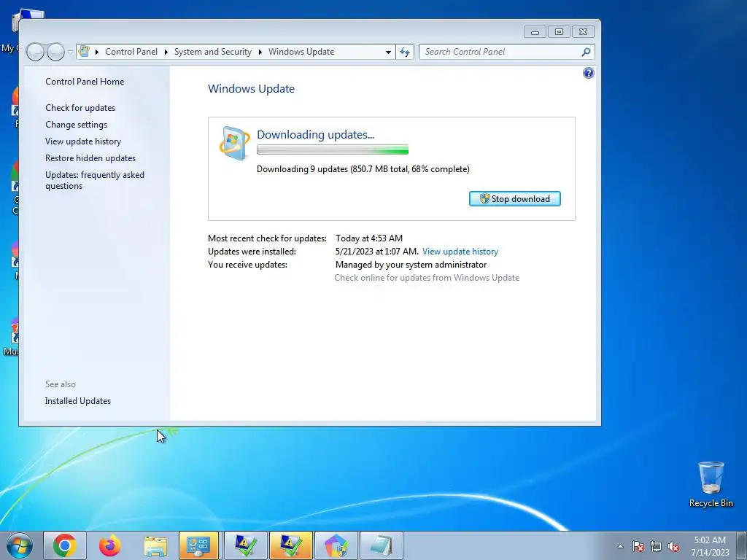
Task: Open the notepad taskbar icon
Action: [x=381, y=545]
